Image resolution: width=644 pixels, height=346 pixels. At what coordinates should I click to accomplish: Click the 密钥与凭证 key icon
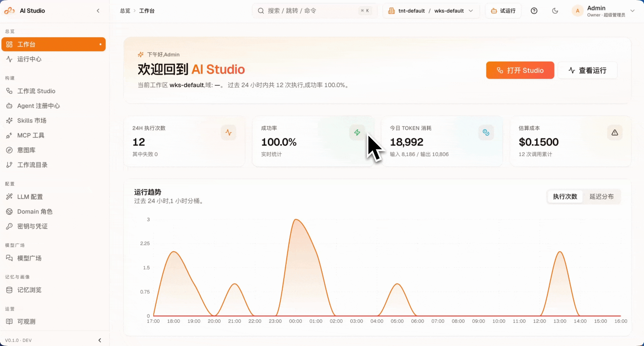[9, 226]
